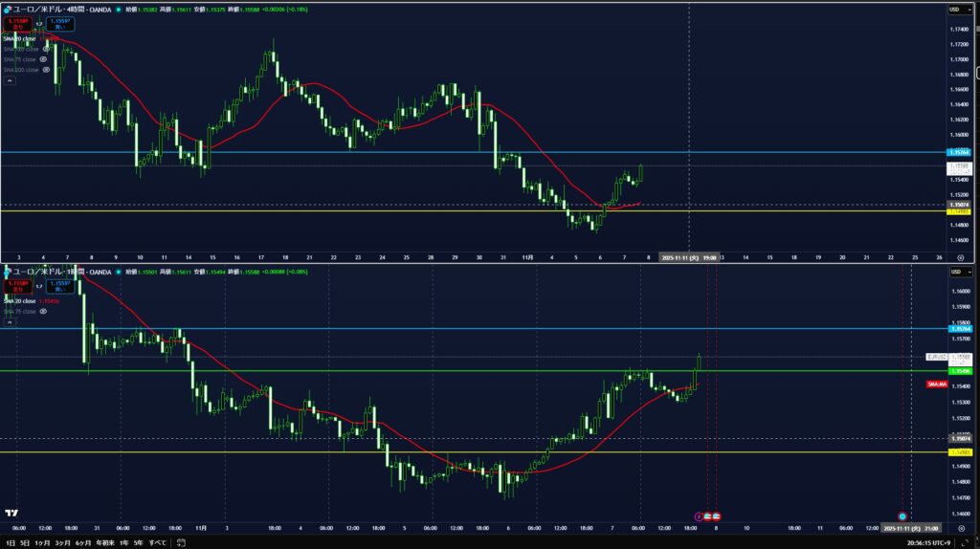The height and width of the screenshot is (549, 980).
Task: Open the go-to-date calendar icon
Action: point(182,542)
